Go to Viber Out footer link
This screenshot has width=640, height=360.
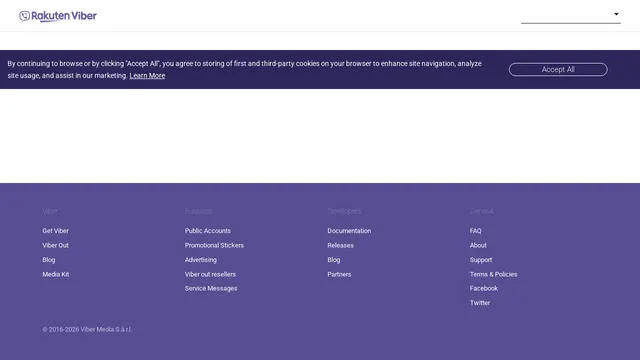(56, 245)
